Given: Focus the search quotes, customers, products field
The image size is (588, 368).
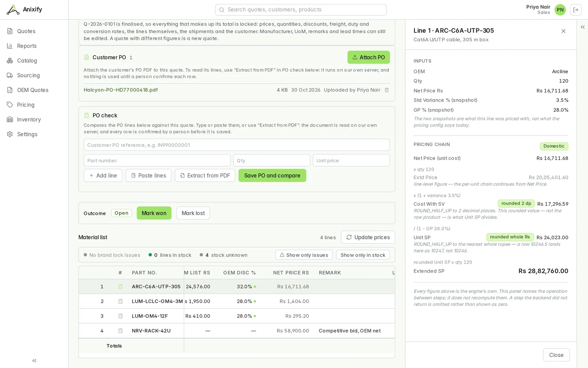Looking at the screenshot, I should 301,10.
